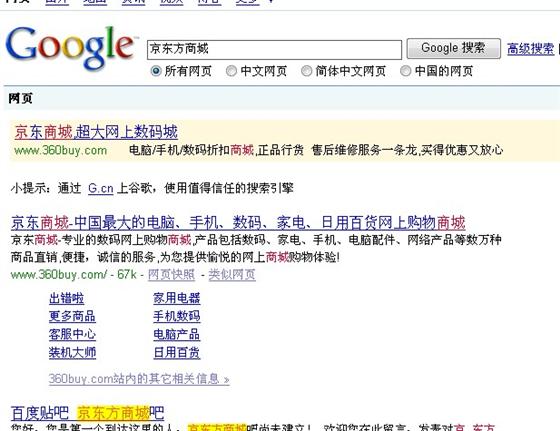The image size is (560, 431).
Task: Choose the 简体中文网页 radio button
Action: [x=306, y=71]
